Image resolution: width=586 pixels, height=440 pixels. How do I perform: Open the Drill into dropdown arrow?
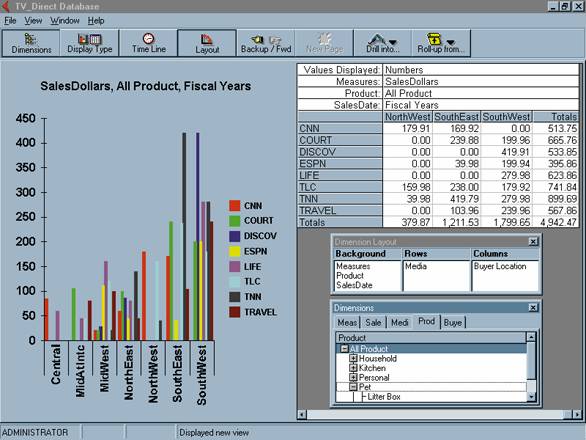393,42
